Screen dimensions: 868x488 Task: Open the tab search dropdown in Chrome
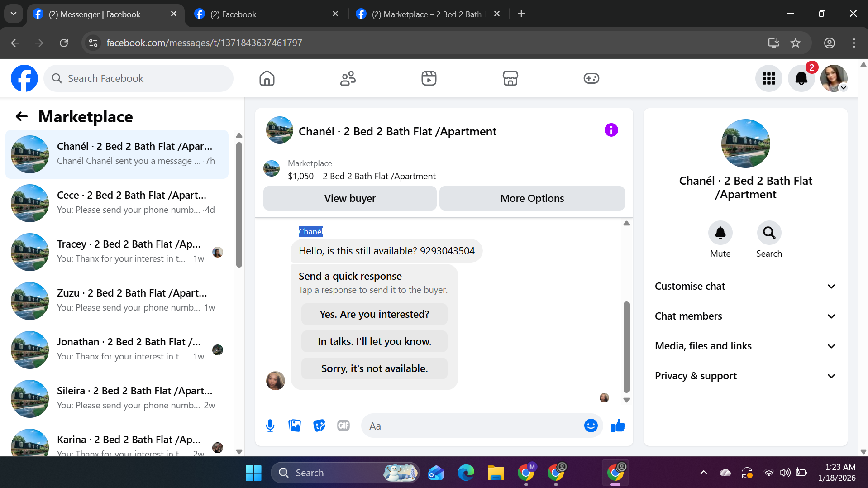[x=14, y=14]
